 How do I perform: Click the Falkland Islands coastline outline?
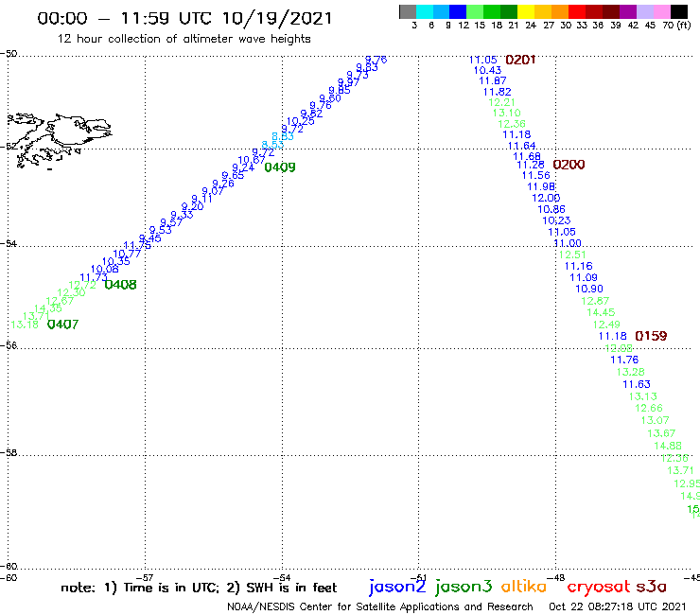[59, 140]
